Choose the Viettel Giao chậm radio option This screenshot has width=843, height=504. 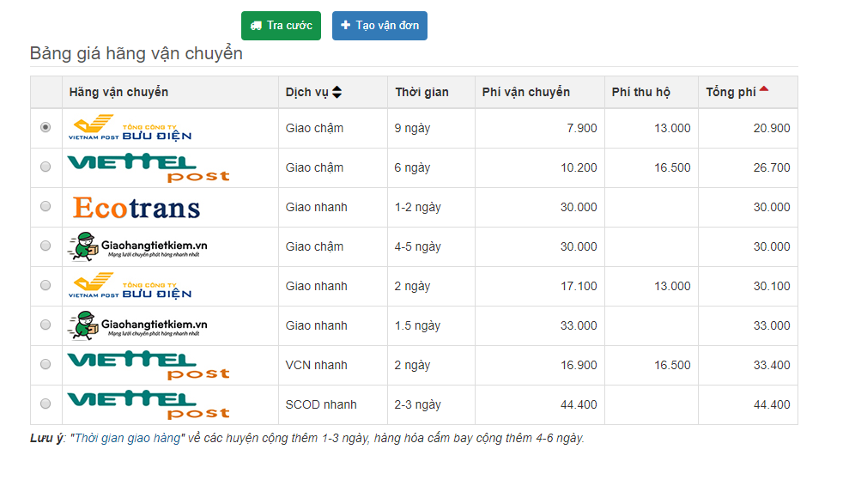click(45, 167)
